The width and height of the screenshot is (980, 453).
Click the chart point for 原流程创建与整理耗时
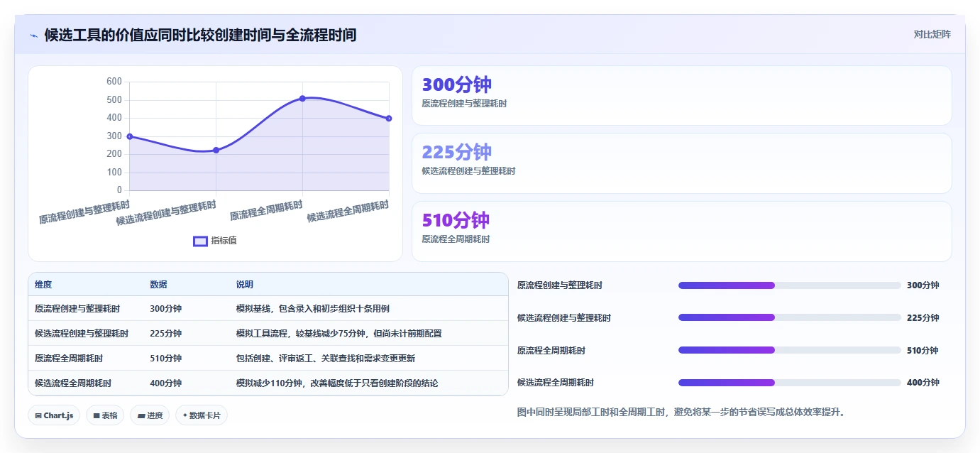pos(130,136)
